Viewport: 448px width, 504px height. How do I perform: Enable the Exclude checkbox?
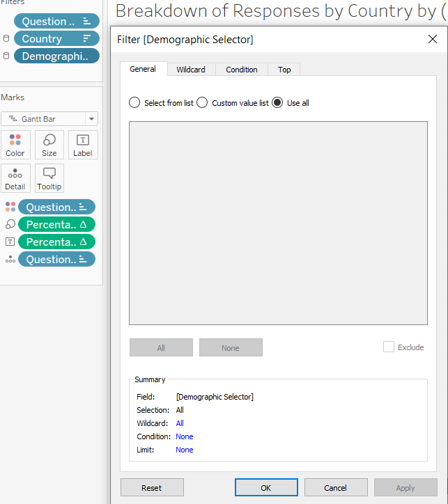[x=389, y=347]
